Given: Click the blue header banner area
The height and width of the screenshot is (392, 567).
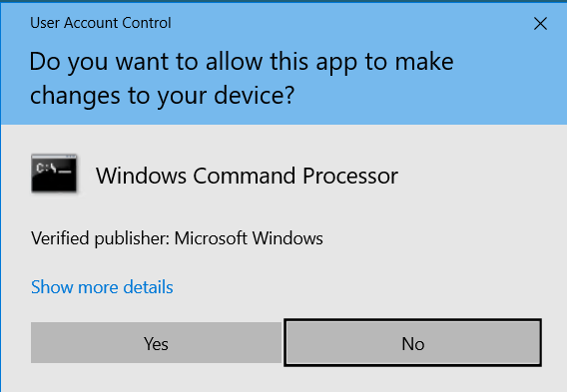Looking at the screenshot, I should (x=283, y=64).
